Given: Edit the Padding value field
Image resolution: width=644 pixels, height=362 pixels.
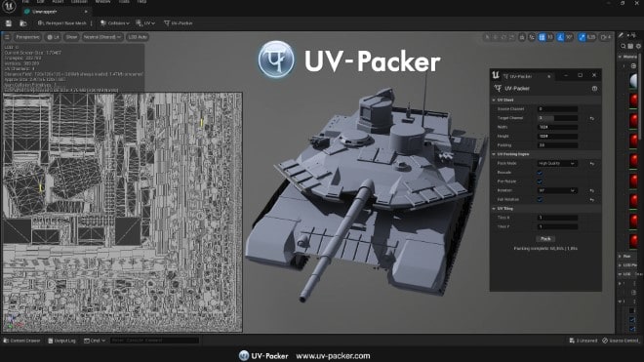Looking at the screenshot, I should pyautogui.click(x=558, y=145).
